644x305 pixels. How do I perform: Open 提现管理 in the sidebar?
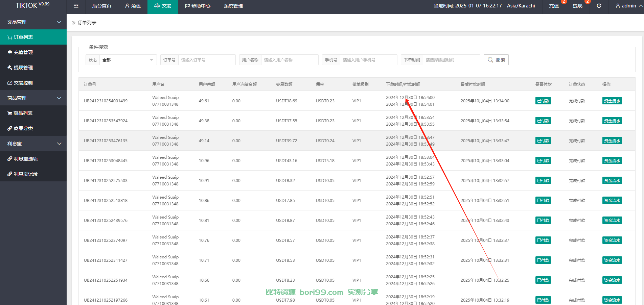tap(33, 68)
